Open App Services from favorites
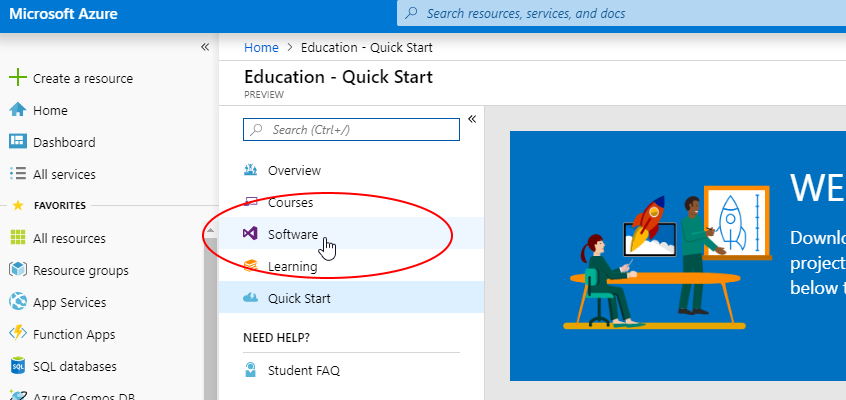 click(x=70, y=302)
